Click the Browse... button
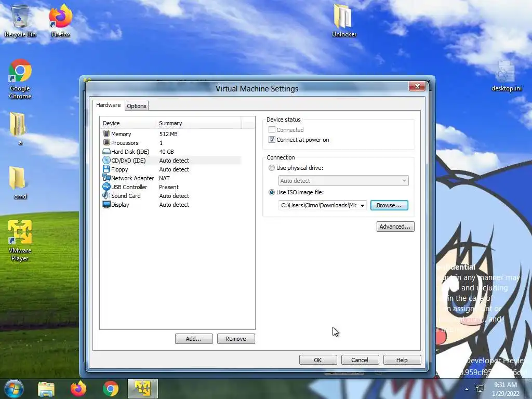 pyautogui.click(x=389, y=205)
